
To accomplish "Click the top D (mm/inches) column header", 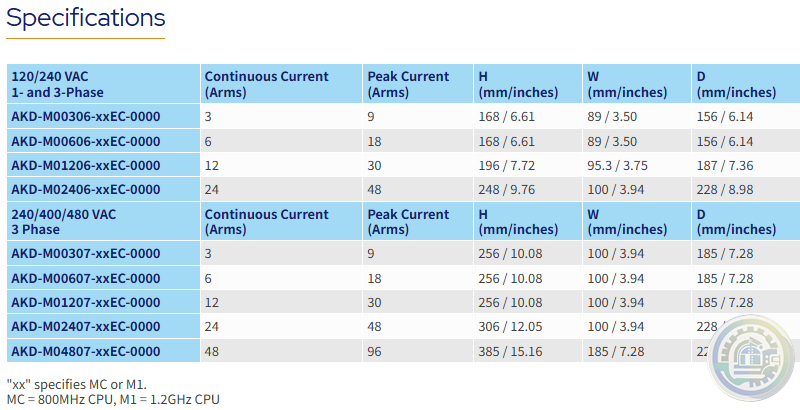I will coord(734,84).
